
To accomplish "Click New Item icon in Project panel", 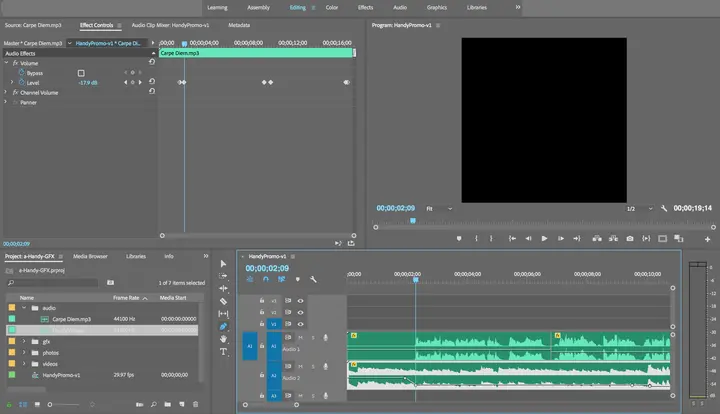I will [x=182, y=404].
